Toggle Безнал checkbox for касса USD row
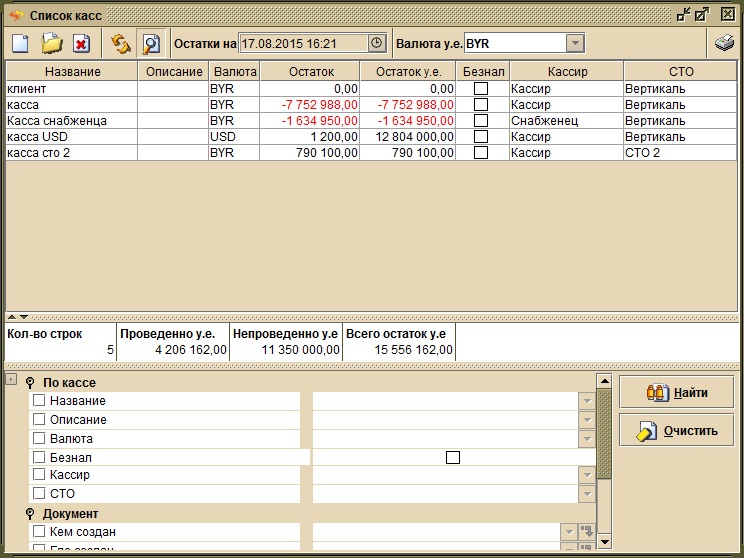The width and height of the screenshot is (744, 558). (481, 137)
